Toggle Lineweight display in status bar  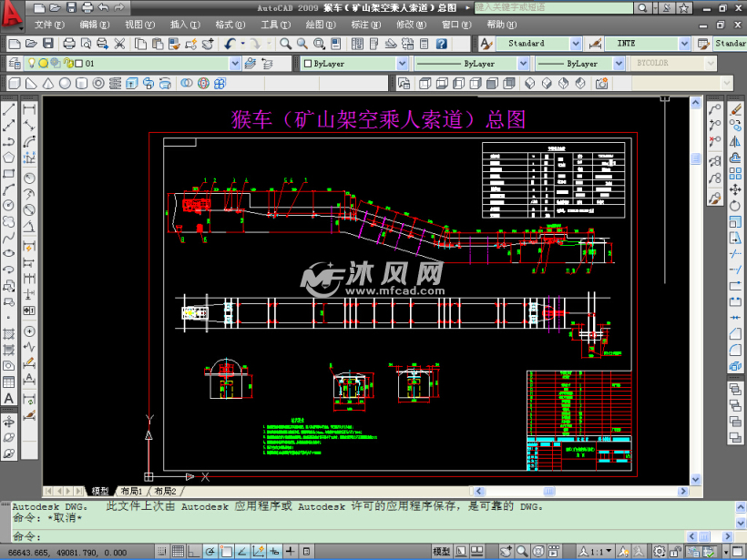pos(292,551)
